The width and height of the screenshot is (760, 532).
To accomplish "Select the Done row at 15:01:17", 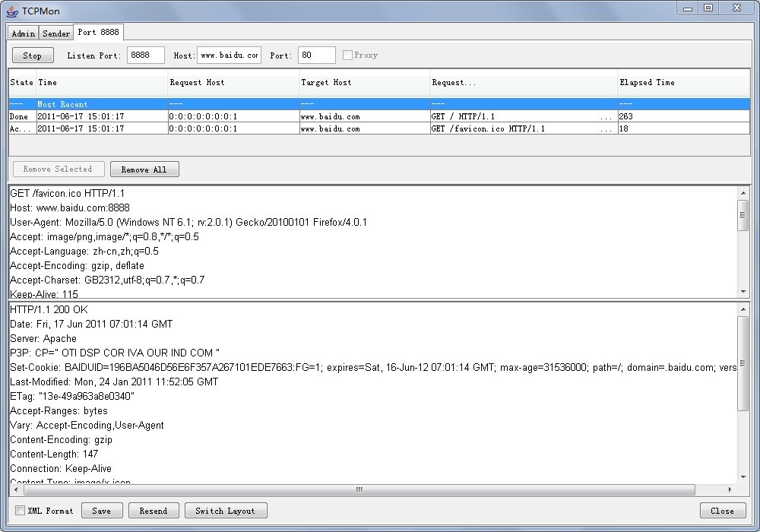I will pos(379,116).
